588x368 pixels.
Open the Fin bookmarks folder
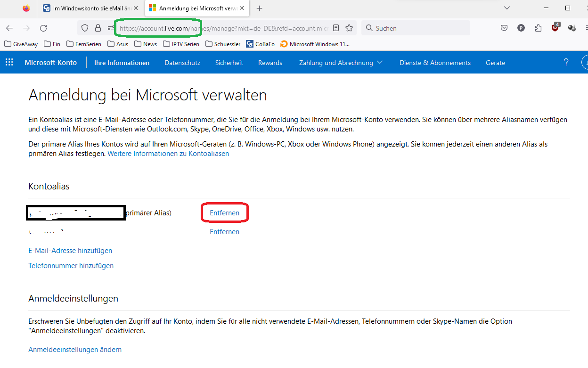click(52, 44)
